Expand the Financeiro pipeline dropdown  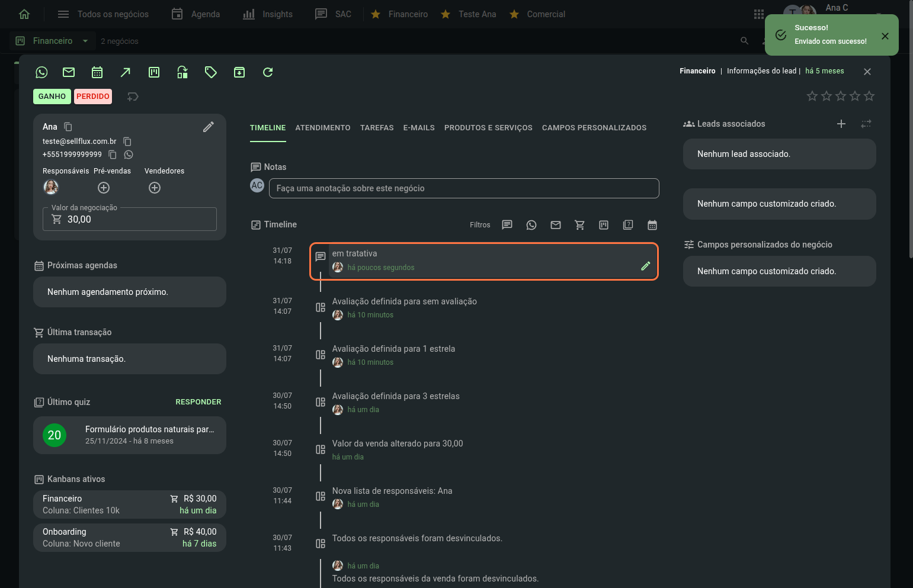[x=85, y=41]
